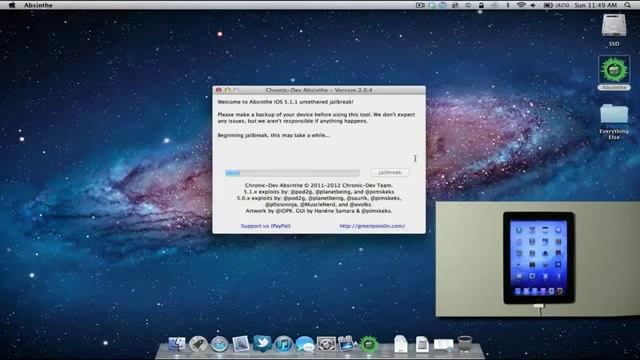Viewport: 640px width, 360px height.
Task: Open Finder from the dock
Action: pos(177,344)
